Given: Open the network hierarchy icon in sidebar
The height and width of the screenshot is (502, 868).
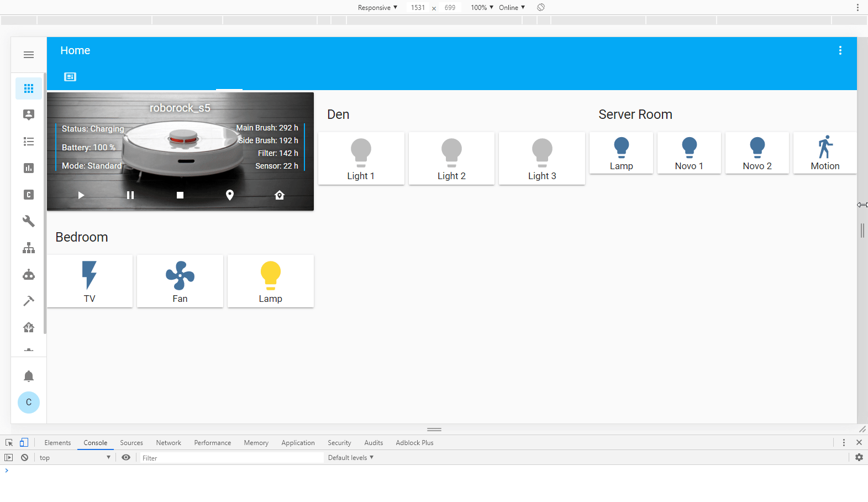Looking at the screenshot, I should (29, 248).
